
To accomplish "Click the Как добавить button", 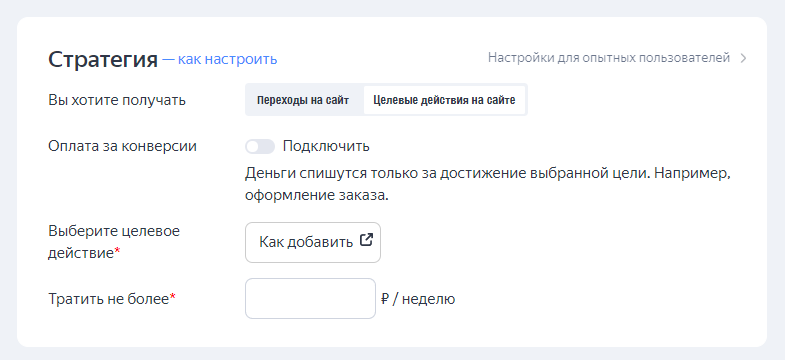I will 313,242.
